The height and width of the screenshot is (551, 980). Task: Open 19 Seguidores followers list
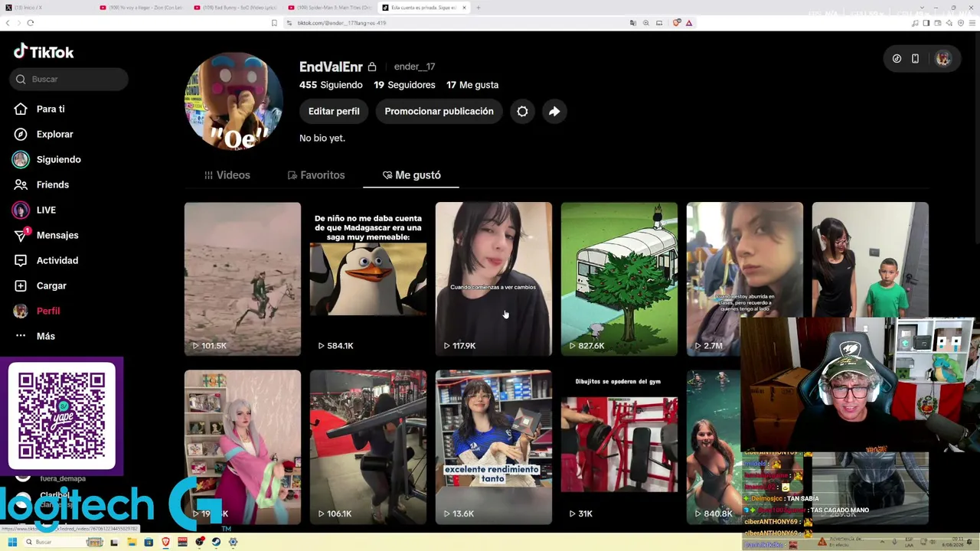(x=404, y=85)
